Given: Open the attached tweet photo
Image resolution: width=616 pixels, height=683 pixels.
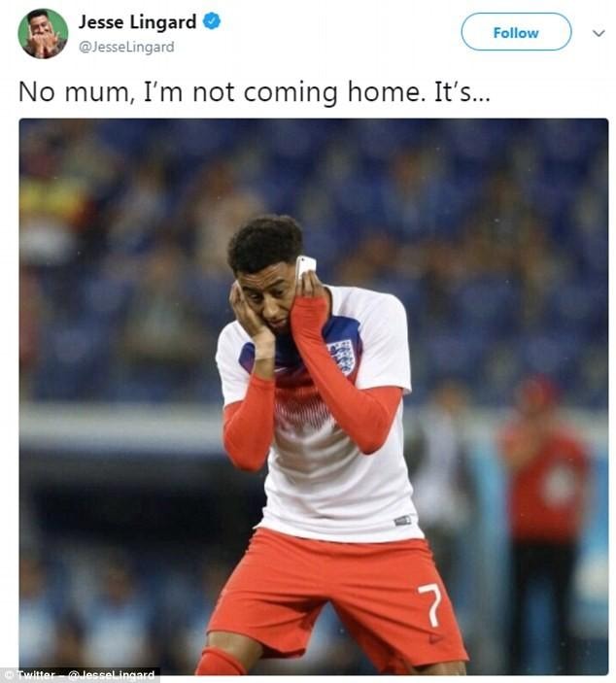Looking at the screenshot, I should (313, 396).
